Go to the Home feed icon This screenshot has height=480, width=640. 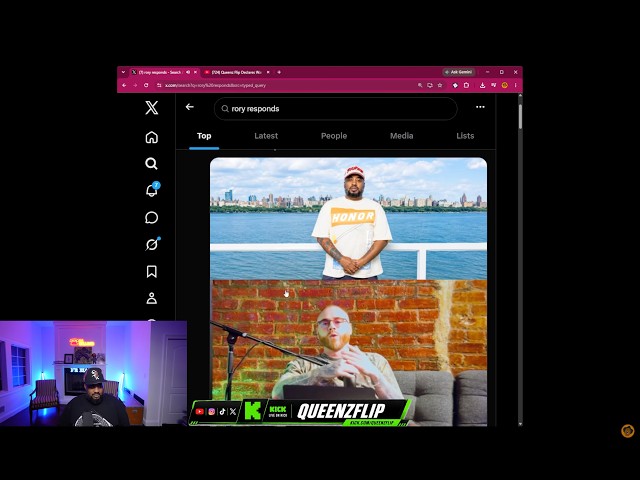pyautogui.click(x=151, y=137)
